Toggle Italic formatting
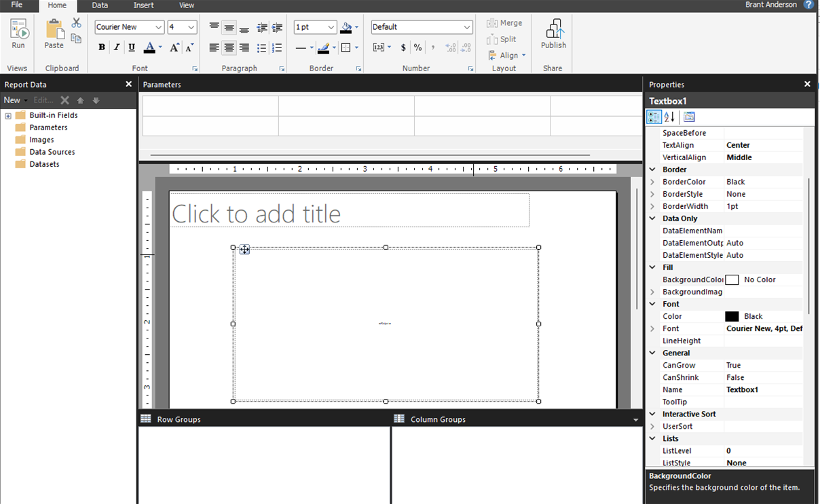 pyautogui.click(x=117, y=47)
